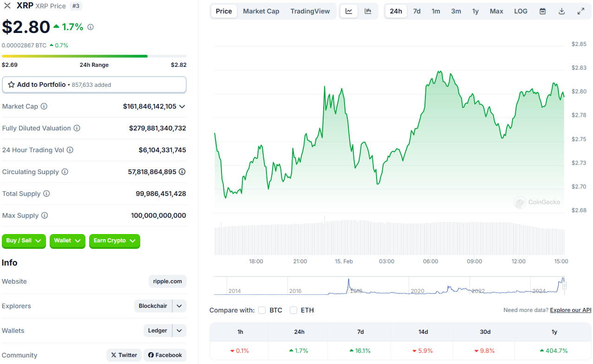Click the #3 rank badge
The height and width of the screenshot is (364, 593).
(x=75, y=6)
